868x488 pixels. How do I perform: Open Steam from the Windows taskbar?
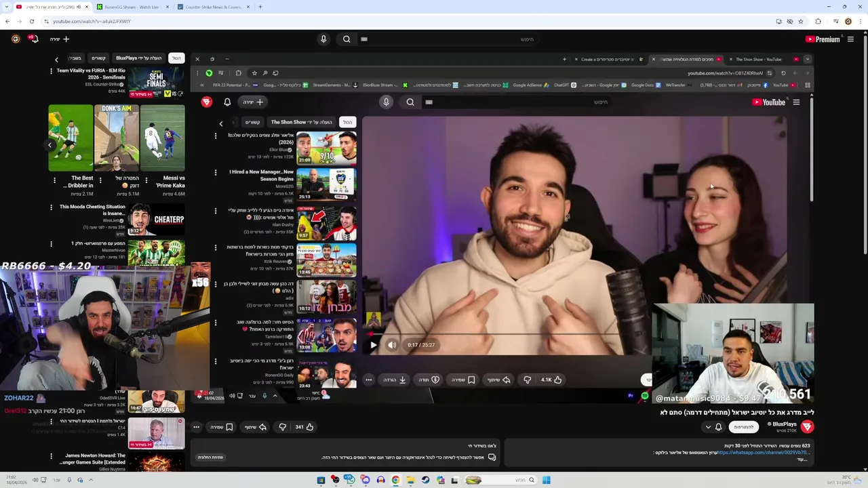425,480
